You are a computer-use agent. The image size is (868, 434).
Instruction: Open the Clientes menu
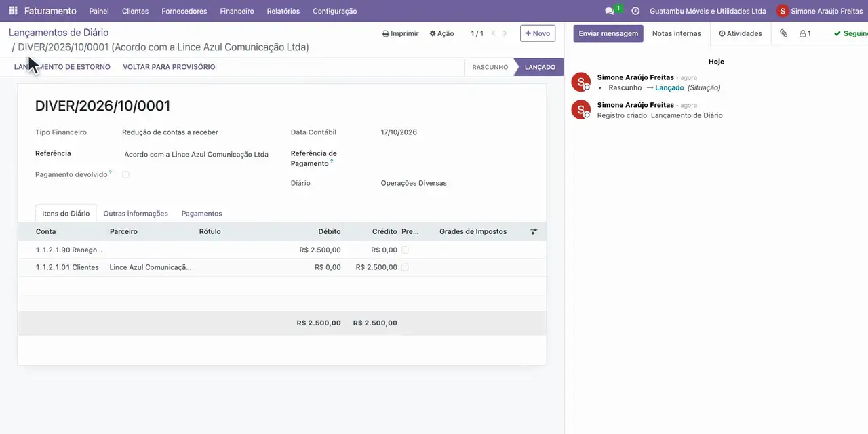[135, 11]
